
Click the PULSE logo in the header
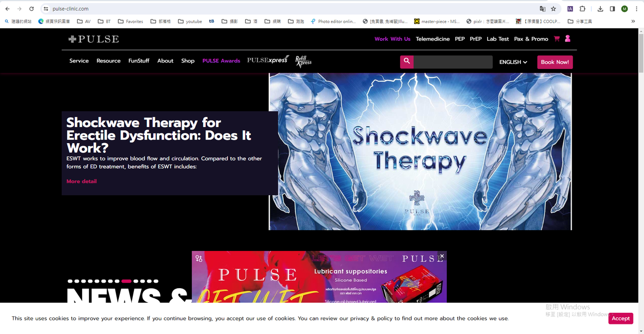(x=94, y=39)
